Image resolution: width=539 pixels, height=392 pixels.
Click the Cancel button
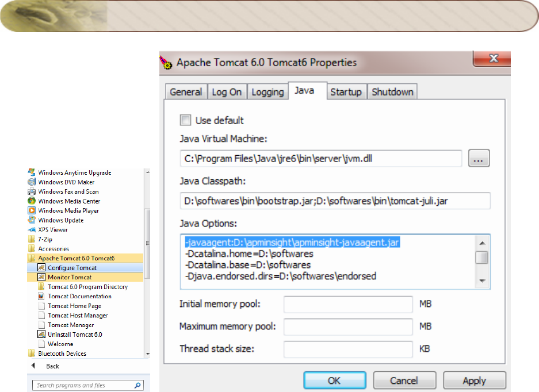coord(404,381)
